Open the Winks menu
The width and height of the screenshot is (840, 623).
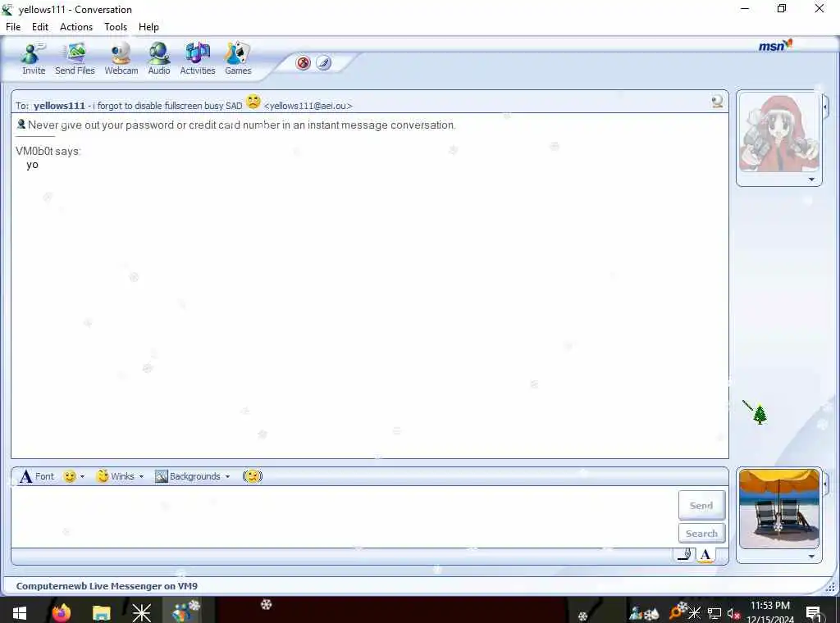(120, 476)
